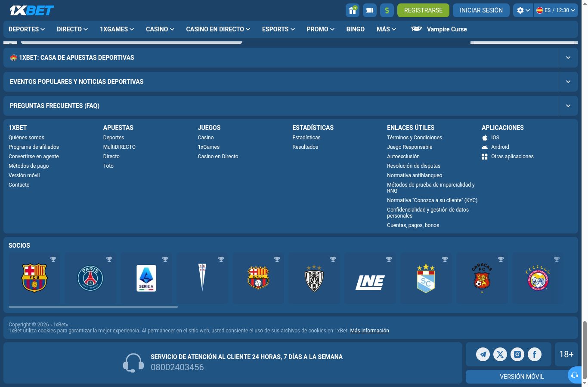Open Juego Responsable link
Image resolution: width=588 pixels, height=387 pixels.
409,147
